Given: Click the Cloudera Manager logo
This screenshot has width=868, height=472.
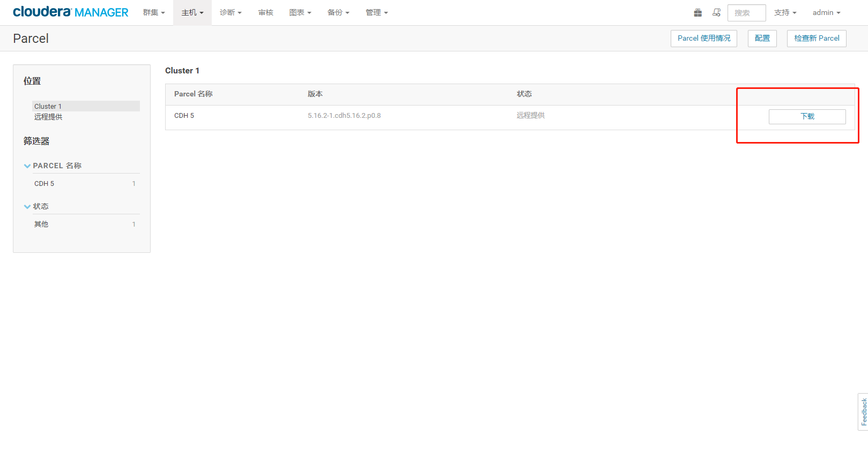Looking at the screenshot, I should point(70,12).
